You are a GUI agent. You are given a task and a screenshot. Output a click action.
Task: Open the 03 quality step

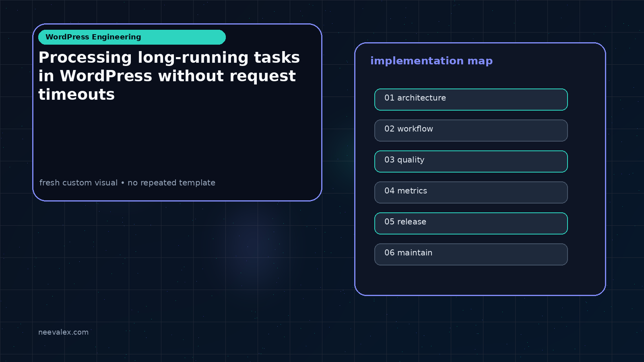click(471, 161)
